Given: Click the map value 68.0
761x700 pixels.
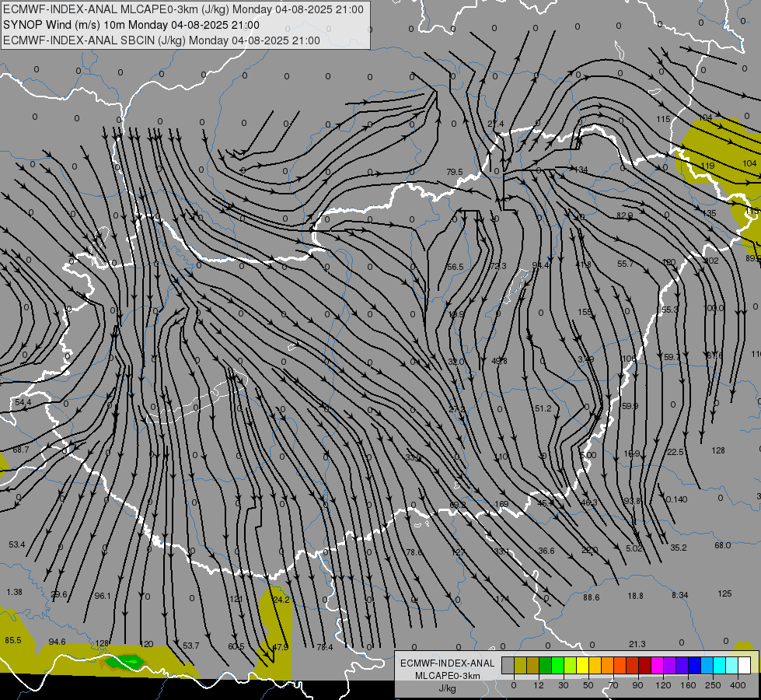Looking at the screenshot, I should click(x=723, y=545).
